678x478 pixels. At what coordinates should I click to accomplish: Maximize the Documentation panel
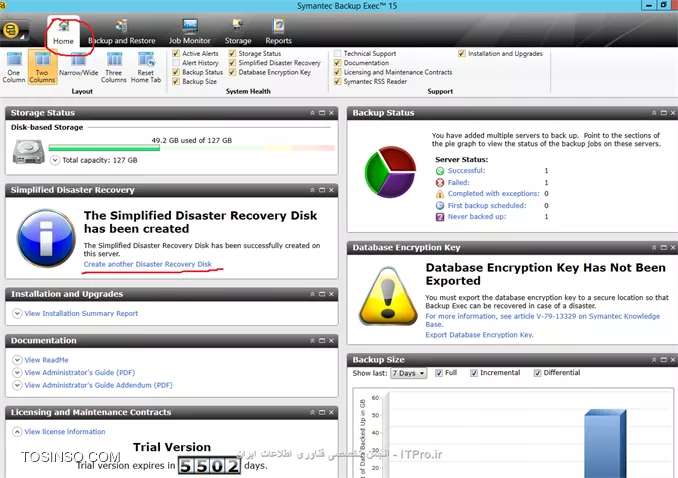(x=322, y=341)
